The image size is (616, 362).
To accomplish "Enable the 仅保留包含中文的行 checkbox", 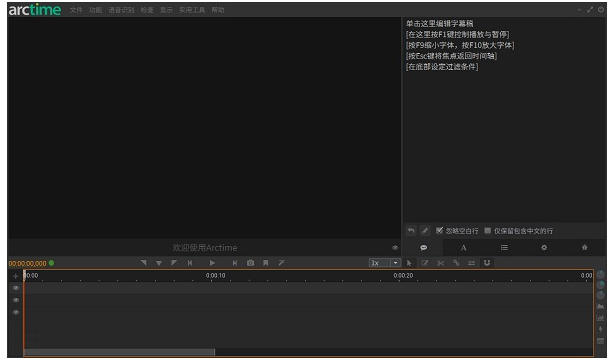I will click(488, 230).
